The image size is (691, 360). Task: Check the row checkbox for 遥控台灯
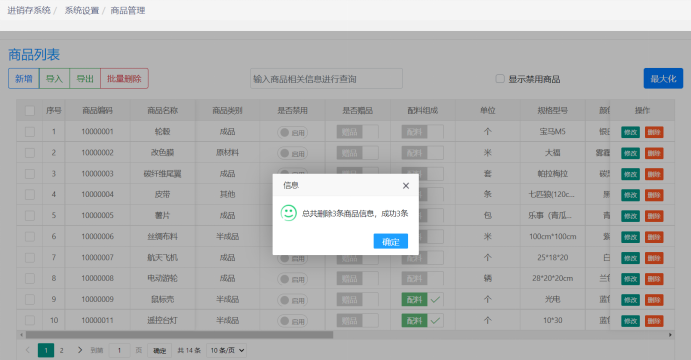30,320
